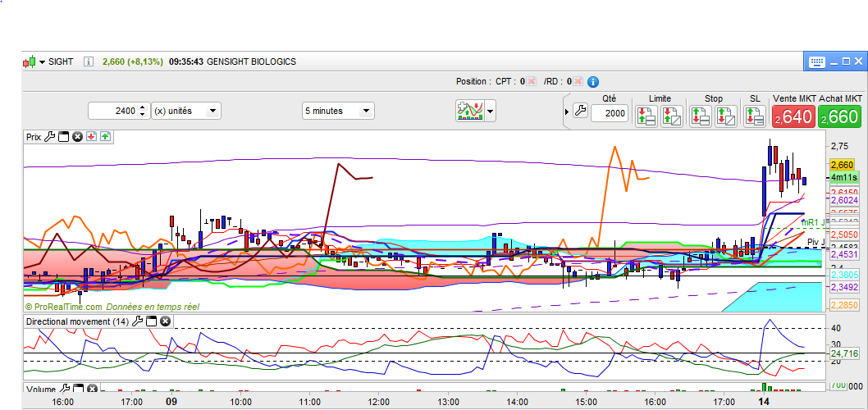Close CPT position with red X
Image resolution: width=868 pixels, height=410 pixels.
531,81
